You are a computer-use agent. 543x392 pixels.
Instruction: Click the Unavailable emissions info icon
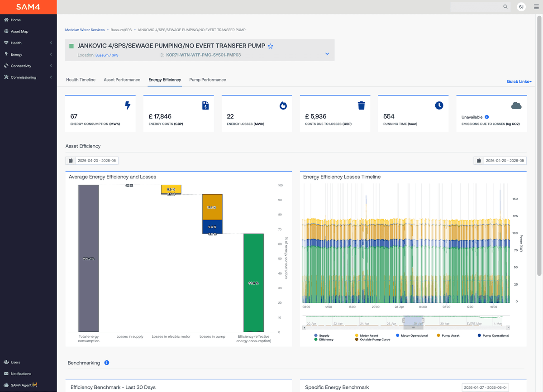click(x=487, y=117)
